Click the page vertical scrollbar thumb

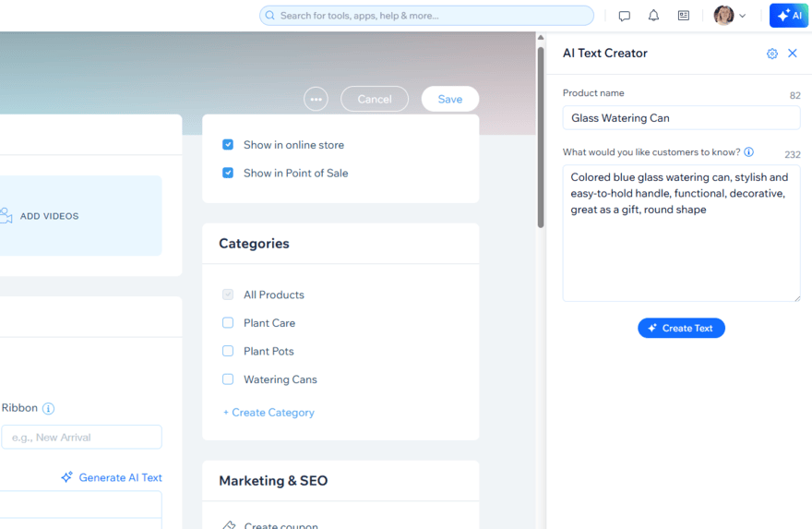(x=541, y=138)
